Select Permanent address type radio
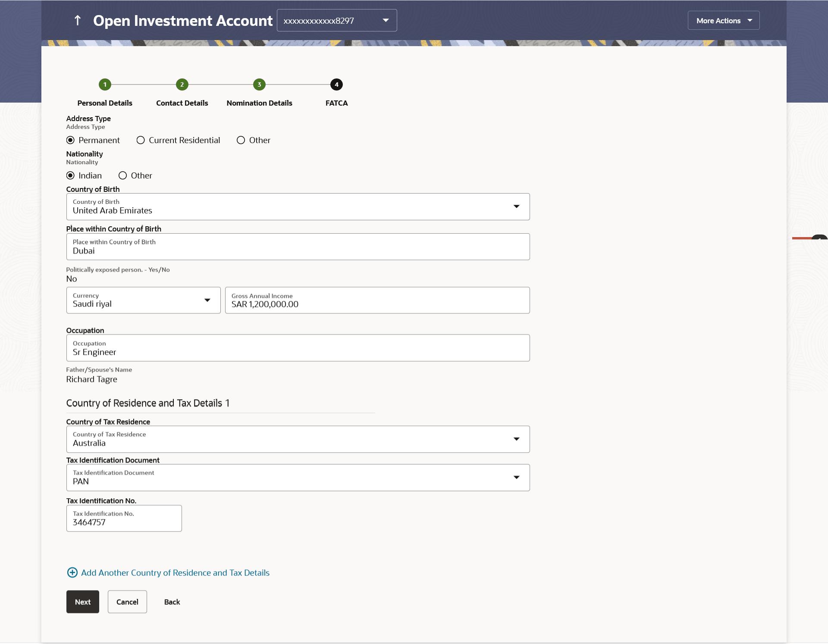Viewport: 828px width, 644px height. tap(71, 140)
